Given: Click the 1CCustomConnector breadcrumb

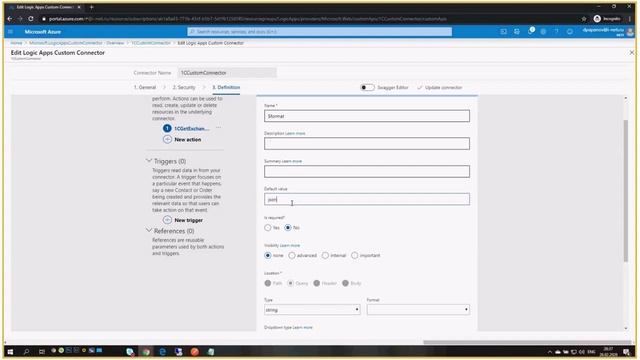Looking at the screenshot, I should [151, 43].
